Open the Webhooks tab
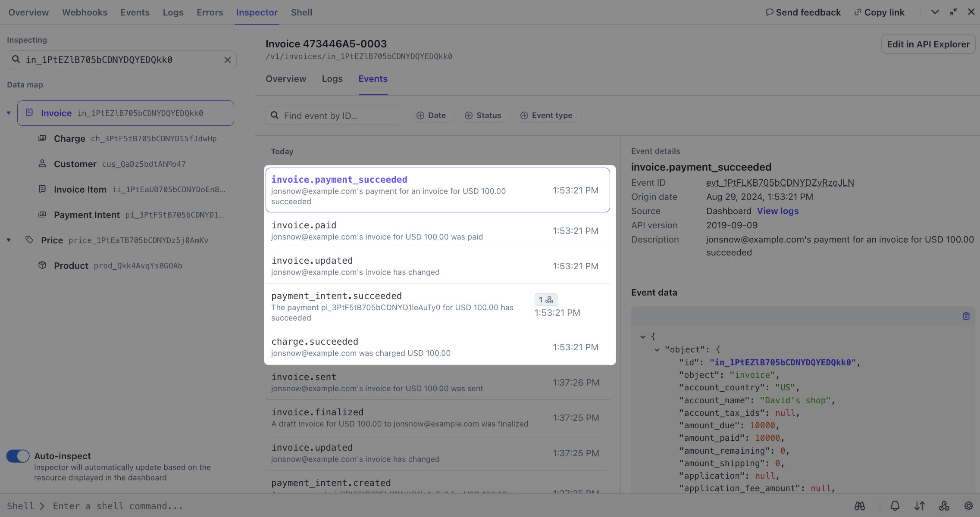Screen dimensions: 980x517 85,12
